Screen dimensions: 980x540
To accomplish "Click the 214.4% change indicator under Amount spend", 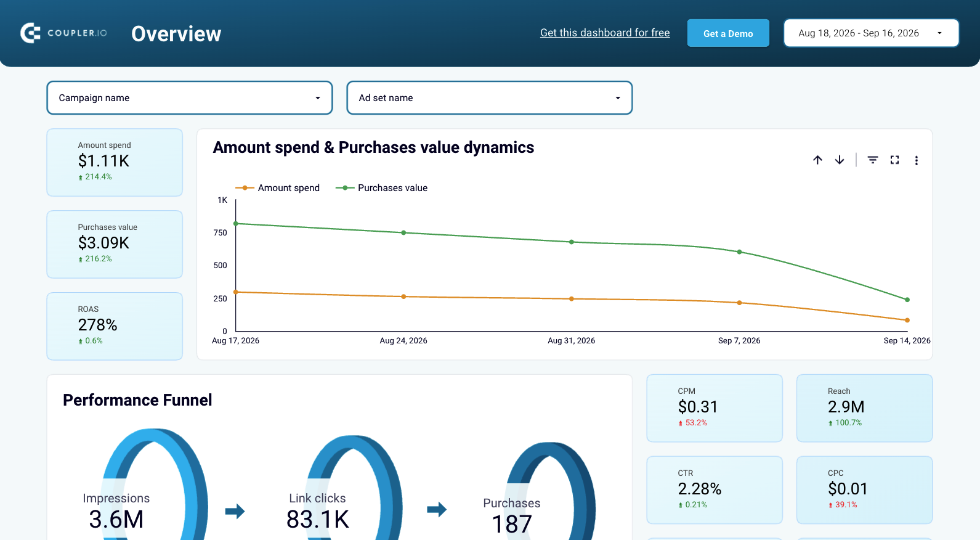I will (x=95, y=177).
